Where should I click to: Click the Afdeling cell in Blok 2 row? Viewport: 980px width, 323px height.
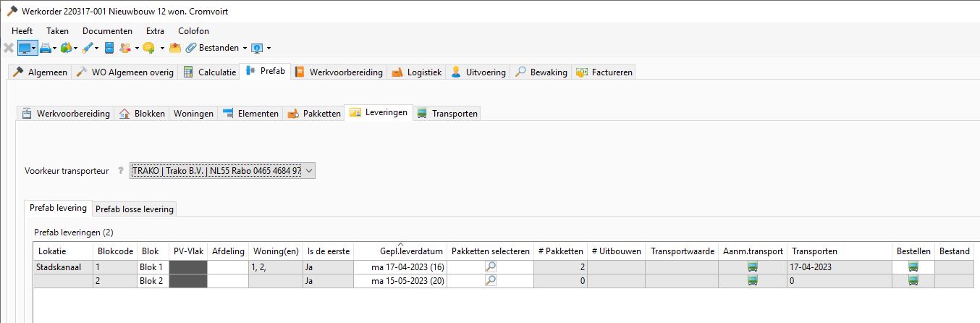(x=228, y=280)
